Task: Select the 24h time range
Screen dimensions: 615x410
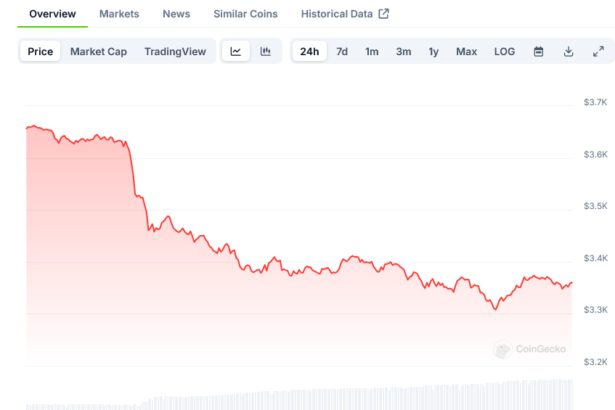Action: tap(310, 51)
